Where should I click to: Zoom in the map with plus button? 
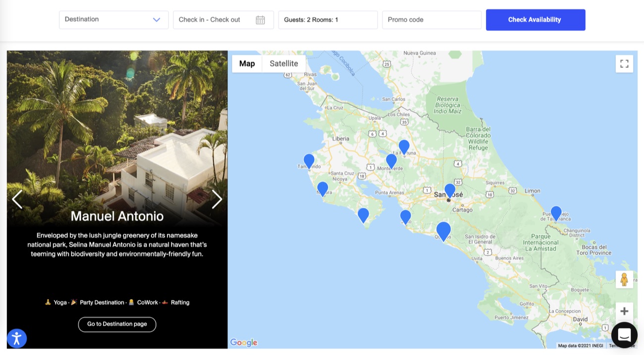624,311
